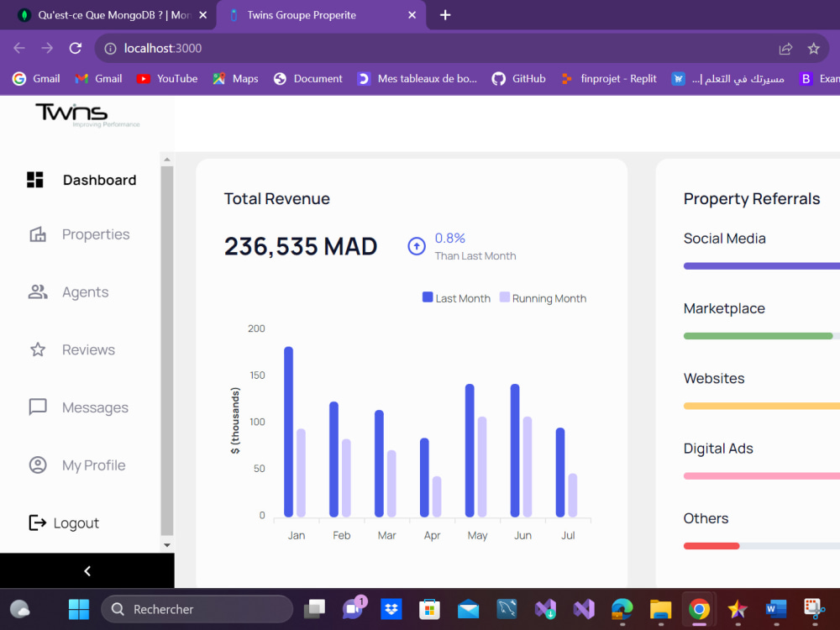Click the Others red progress bar

(x=711, y=546)
